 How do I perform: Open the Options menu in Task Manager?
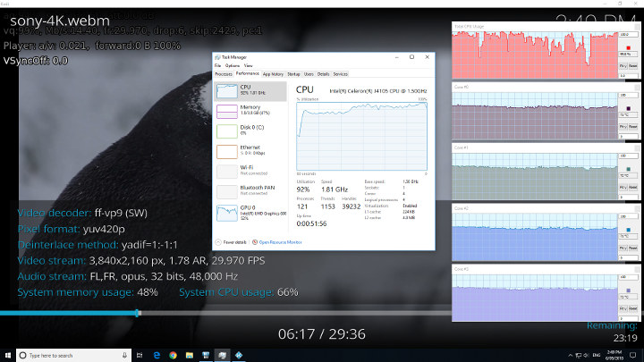tap(233, 65)
